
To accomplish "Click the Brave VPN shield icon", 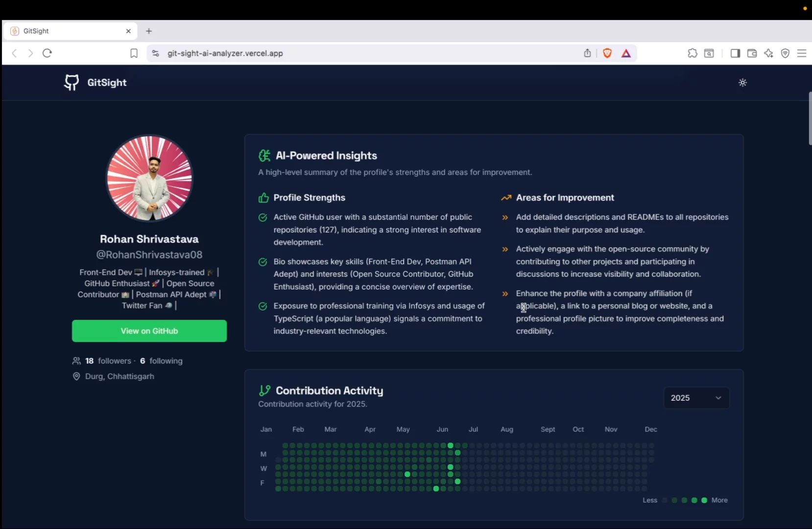I will click(786, 53).
